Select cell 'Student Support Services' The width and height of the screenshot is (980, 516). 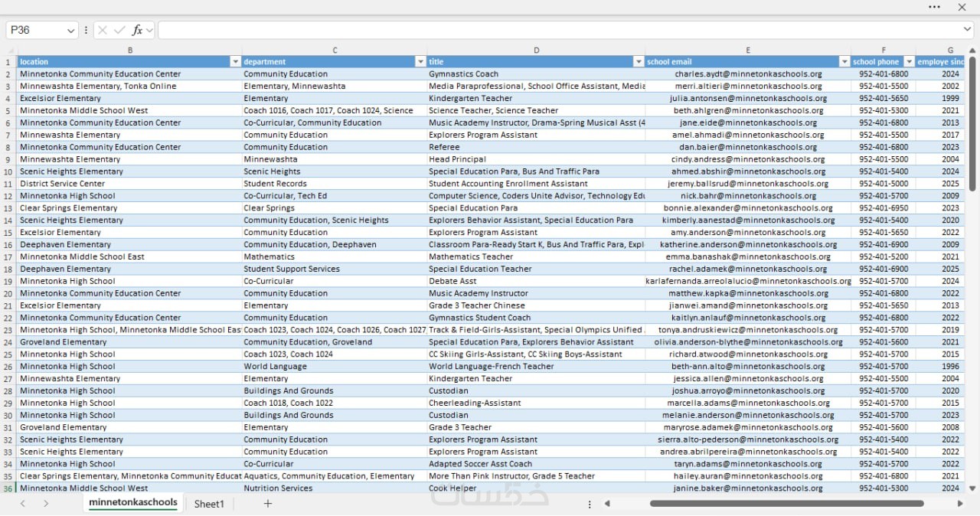[x=335, y=269]
